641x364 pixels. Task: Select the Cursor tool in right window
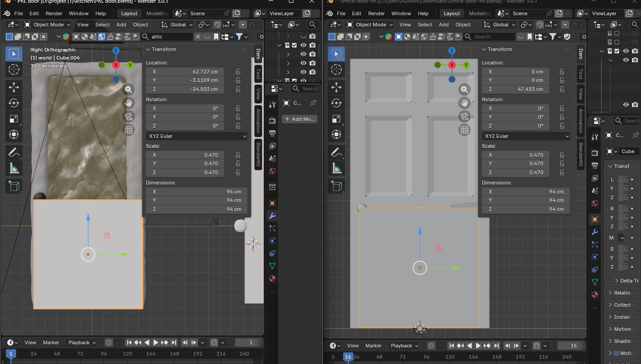pos(336,69)
